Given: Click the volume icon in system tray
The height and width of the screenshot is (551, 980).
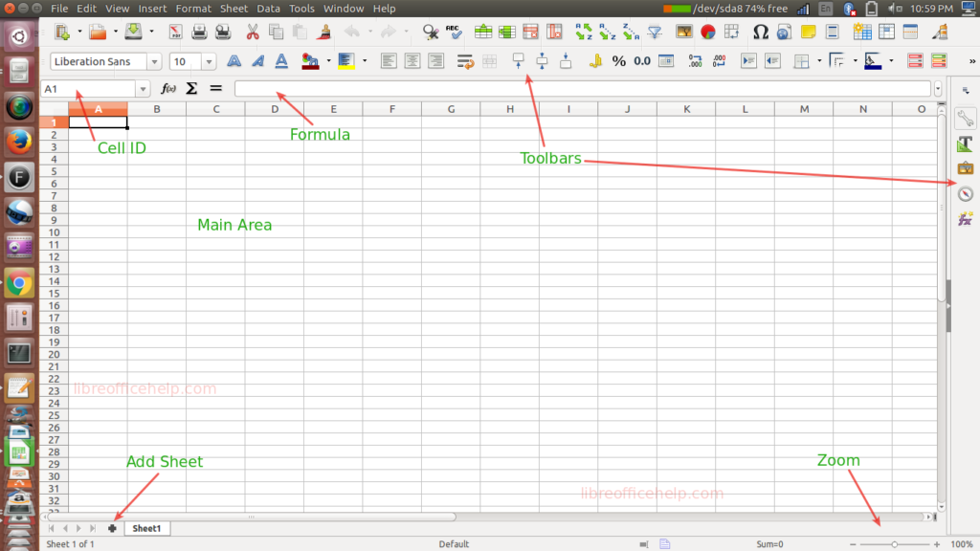Looking at the screenshot, I should click(895, 9).
